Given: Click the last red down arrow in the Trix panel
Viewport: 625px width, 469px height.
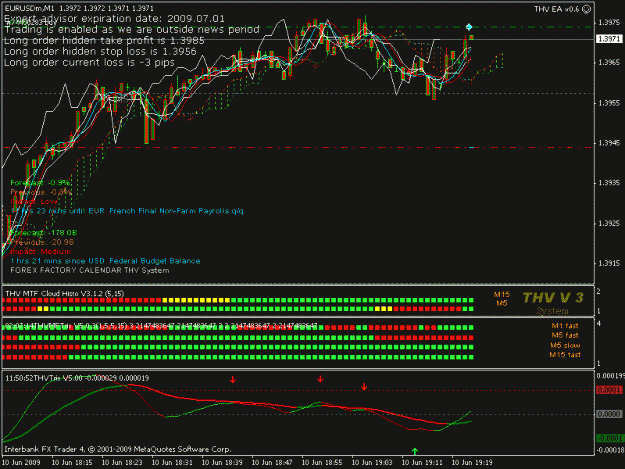Looking at the screenshot, I should point(364,386).
